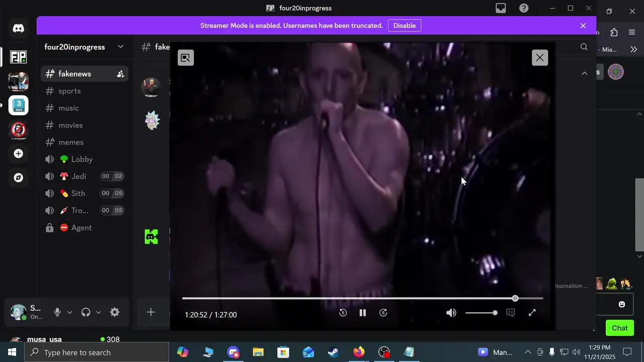Click the kaleidoscope avatar in browser window
The image size is (644, 362).
616,72
